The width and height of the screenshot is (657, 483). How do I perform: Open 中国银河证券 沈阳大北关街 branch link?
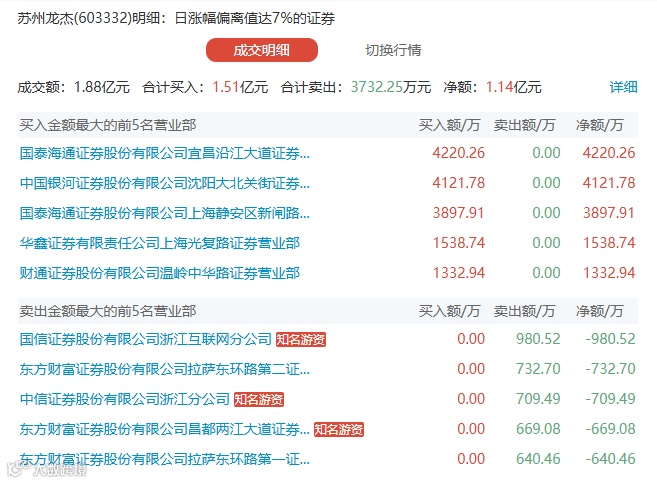tap(165, 183)
